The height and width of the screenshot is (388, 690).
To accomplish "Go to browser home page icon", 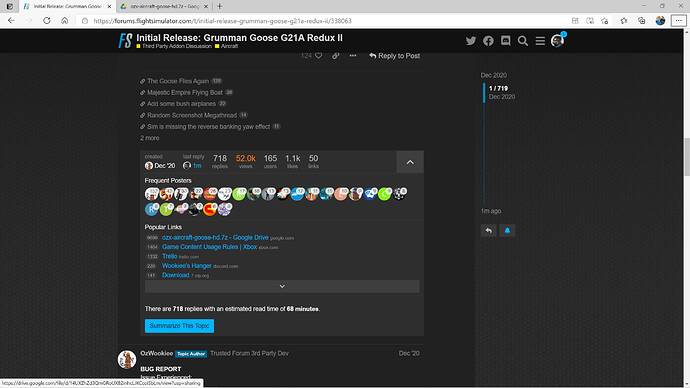I will pos(65,21).
